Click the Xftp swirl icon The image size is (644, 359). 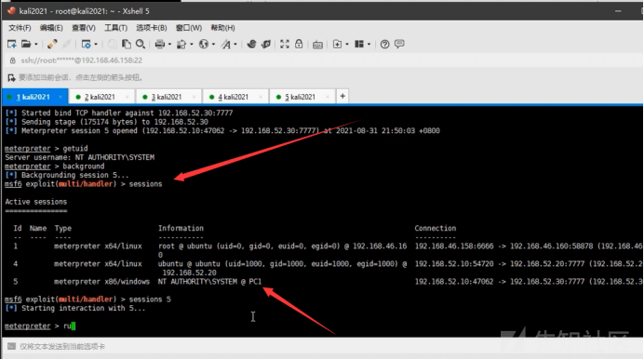click(x=252, y=44)
